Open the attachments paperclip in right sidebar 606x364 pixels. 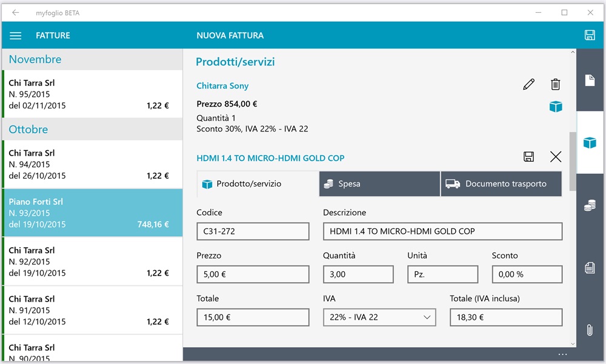pyautogui.click(x=590, y=329)
